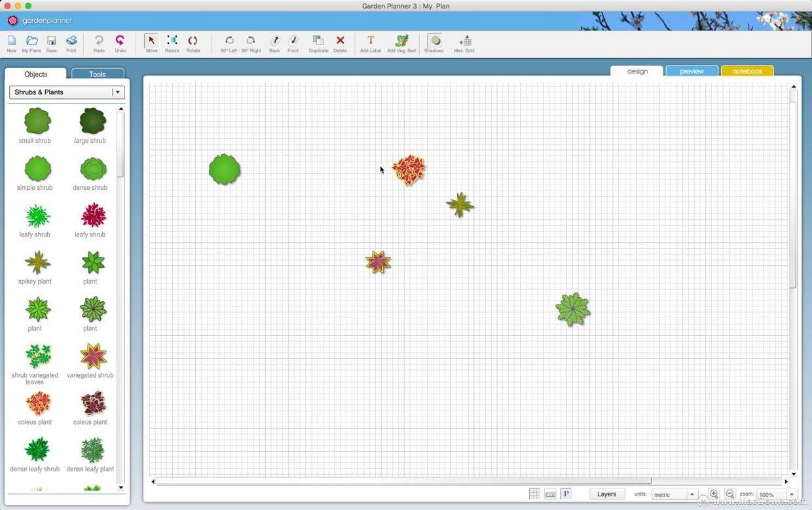Click the zoom out magnifier
The width and height of the screenshot is (812, 510).
[729, 494]
